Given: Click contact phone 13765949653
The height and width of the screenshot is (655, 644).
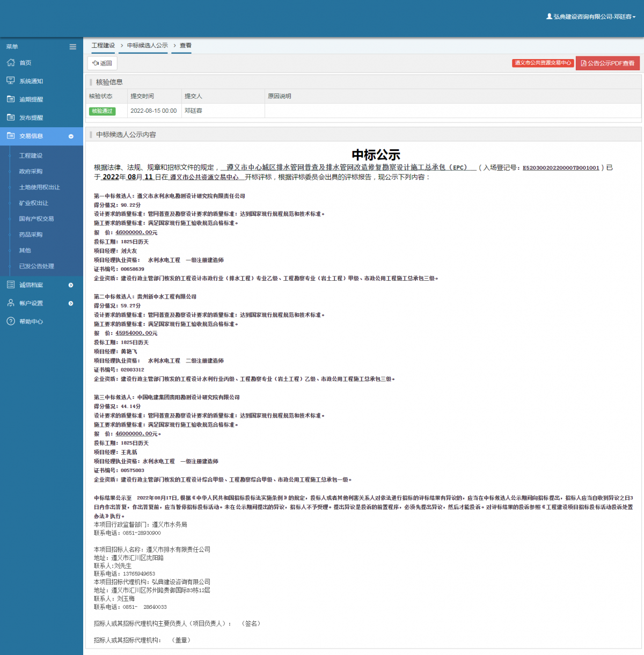Looking at the screenshot, I should [x=139, y=574].
